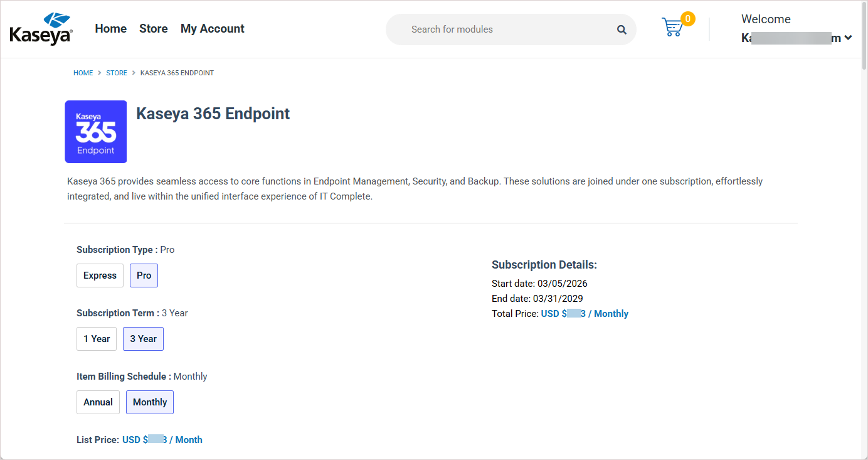Screen dimensions: 868x460
Task: Click the Kaseya logo in header
Action: [41, 29]
